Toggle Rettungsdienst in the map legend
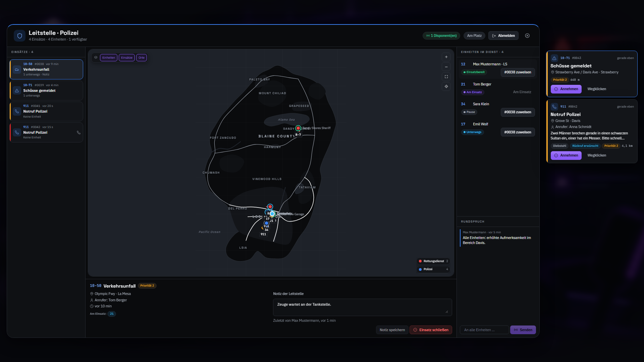The width and height of the screenshot is (644, 362). pos(433,261)
